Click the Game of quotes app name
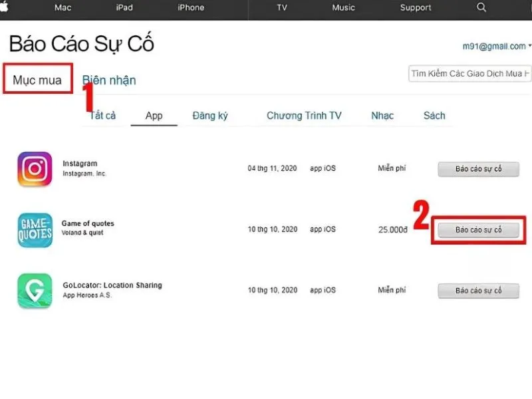The image size is (532, 399). [88, 223]
